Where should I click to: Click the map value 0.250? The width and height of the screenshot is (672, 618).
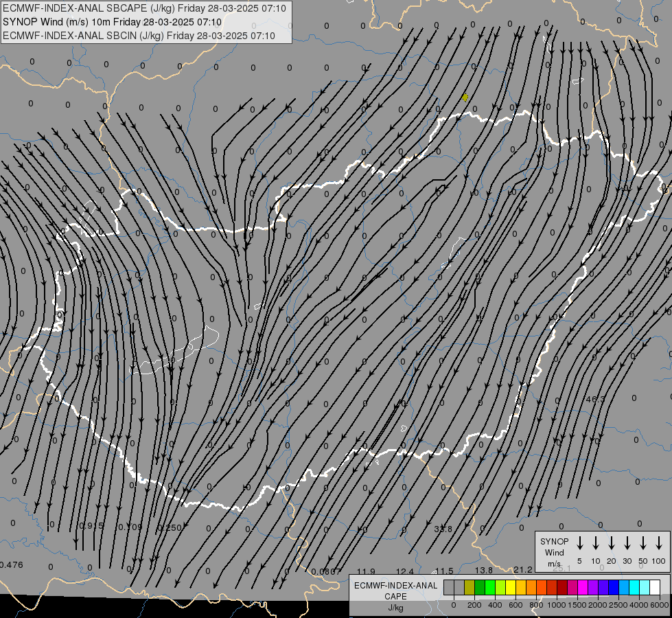pos(170,528)
